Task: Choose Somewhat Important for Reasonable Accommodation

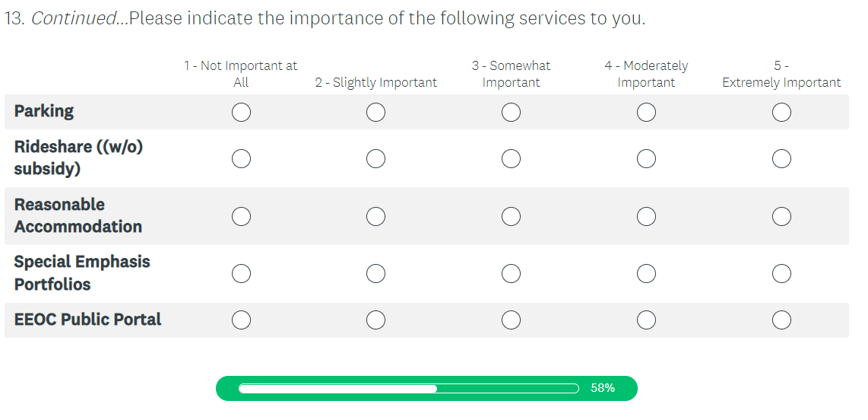Action: [511, 216]
